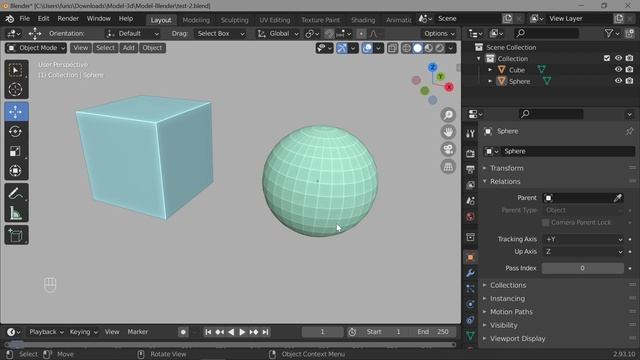This screenshot has height=360, width=640.
Task: Open the World properties tab
Action: pyautogui.click(x=470, y=216)
